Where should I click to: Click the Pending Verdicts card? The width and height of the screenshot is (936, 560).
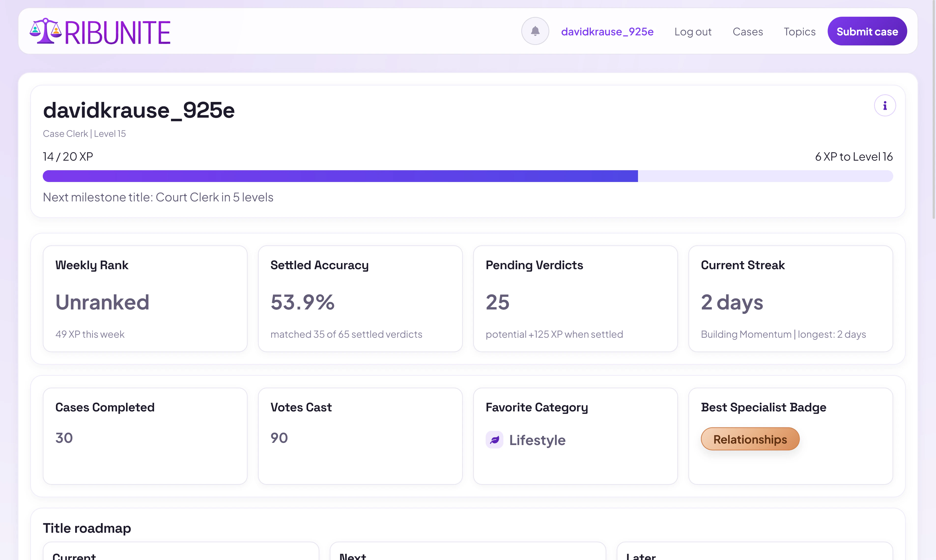tap(575, 298)
